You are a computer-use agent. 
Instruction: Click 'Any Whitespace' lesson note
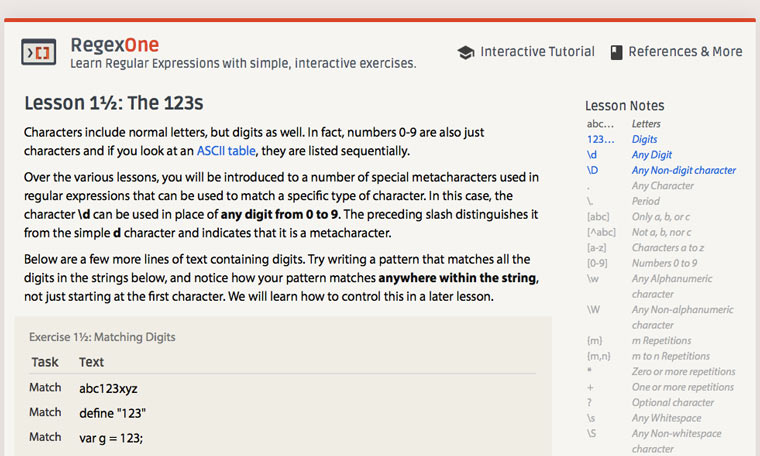coord(666,418)
